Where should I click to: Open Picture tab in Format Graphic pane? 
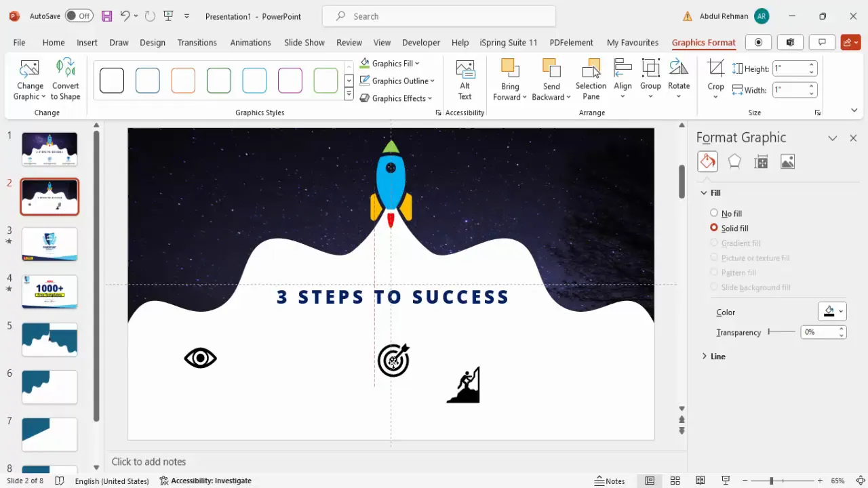coord(787,161)
